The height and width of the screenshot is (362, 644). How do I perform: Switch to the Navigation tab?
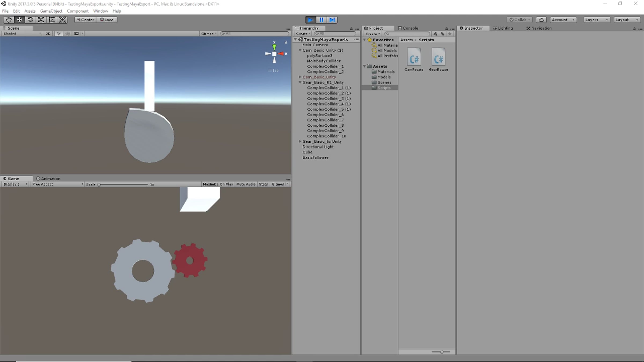539,28
